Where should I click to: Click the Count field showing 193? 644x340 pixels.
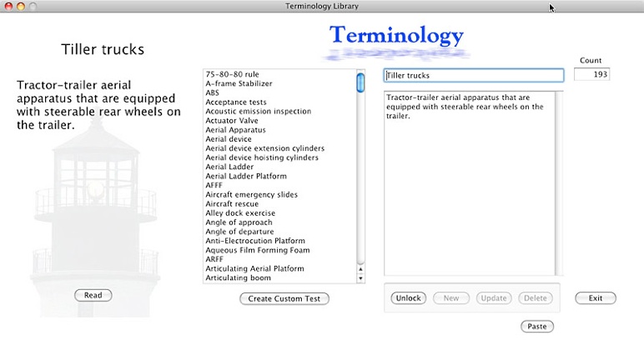(591, 74)
